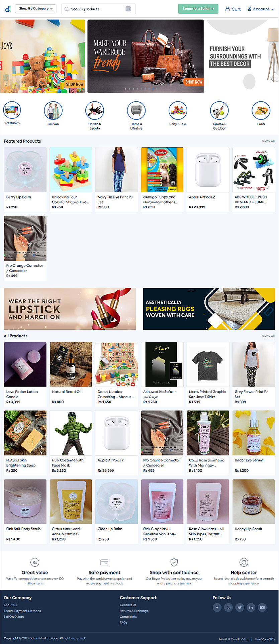Screen dimensions: 279x644
Task: Open the Terms & Conditions link
Action: click(232, 639)
